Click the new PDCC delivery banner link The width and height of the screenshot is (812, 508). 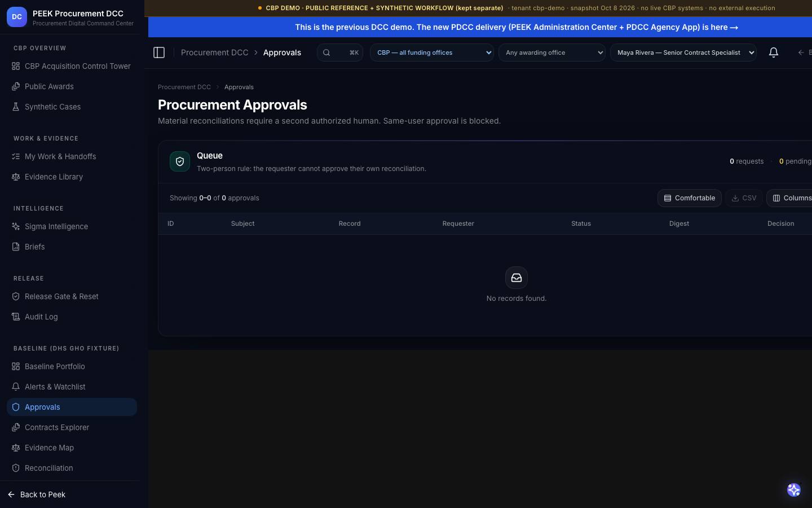pos(517,27)
